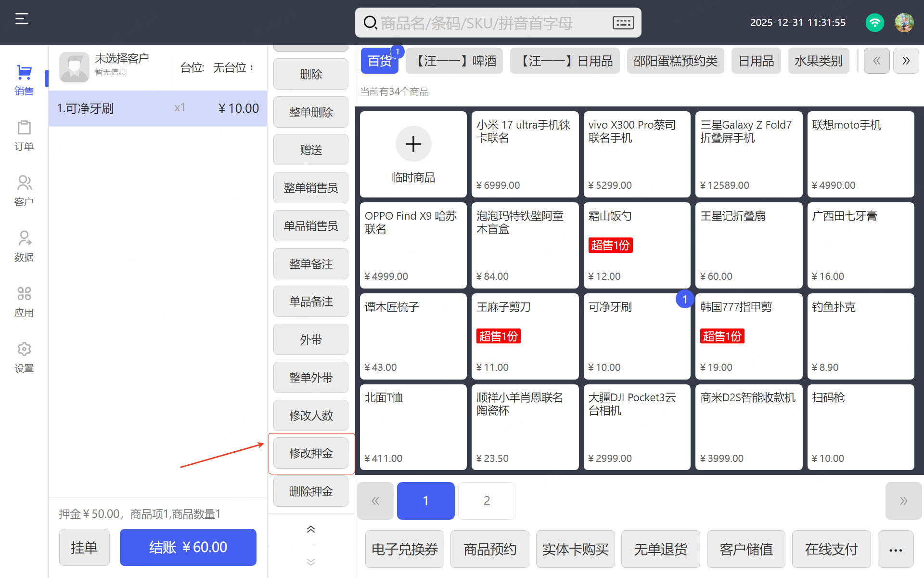The height and width of the screenshot is (578, 924).
Task: Click the green WiFi status icon
Action: pyautogui.click(x=874, y=23)
